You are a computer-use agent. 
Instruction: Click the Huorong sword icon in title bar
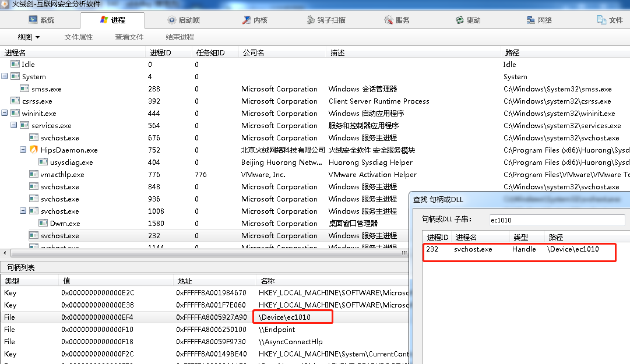point(6,5)
